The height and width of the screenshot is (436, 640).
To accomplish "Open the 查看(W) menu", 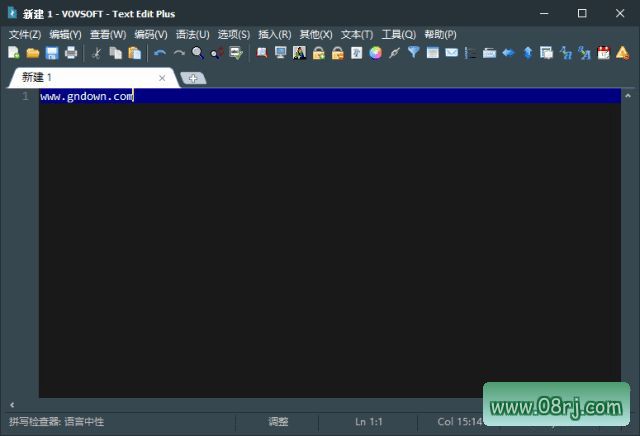I will pos(108,34).
